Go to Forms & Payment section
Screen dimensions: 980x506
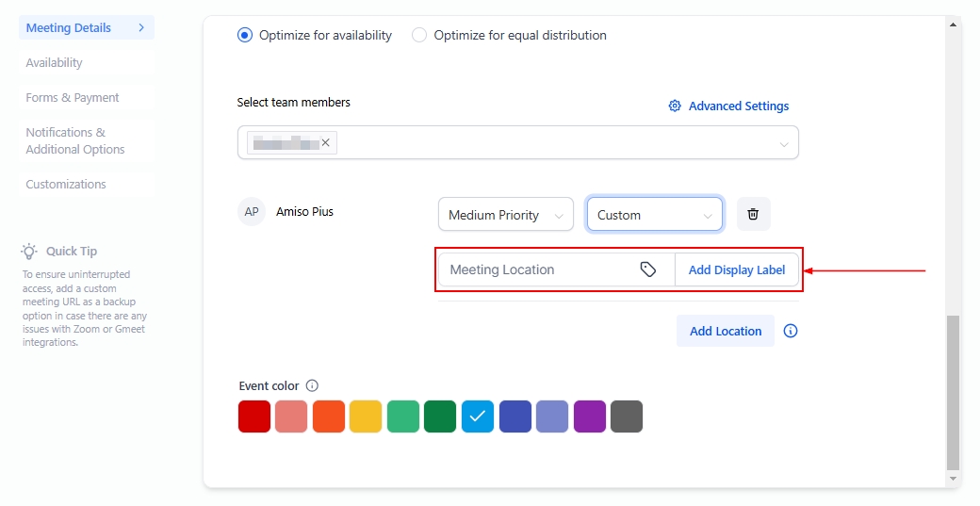tap(73, 98)
